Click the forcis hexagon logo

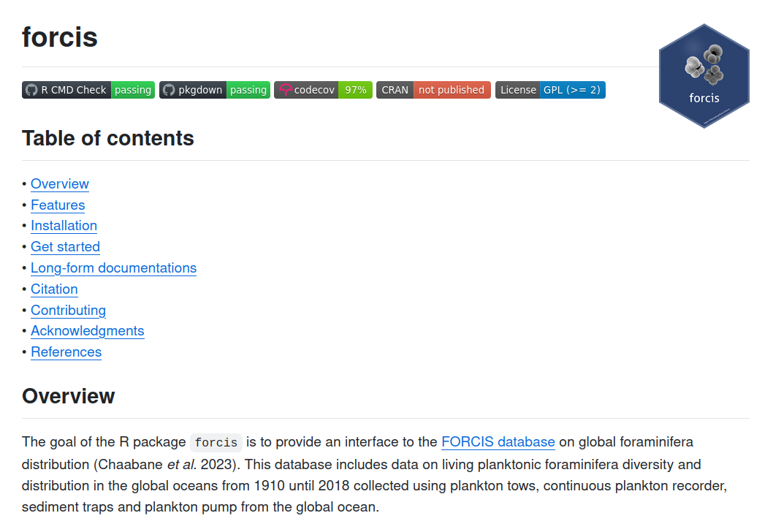pyautogui.click(x=704, y=76)
